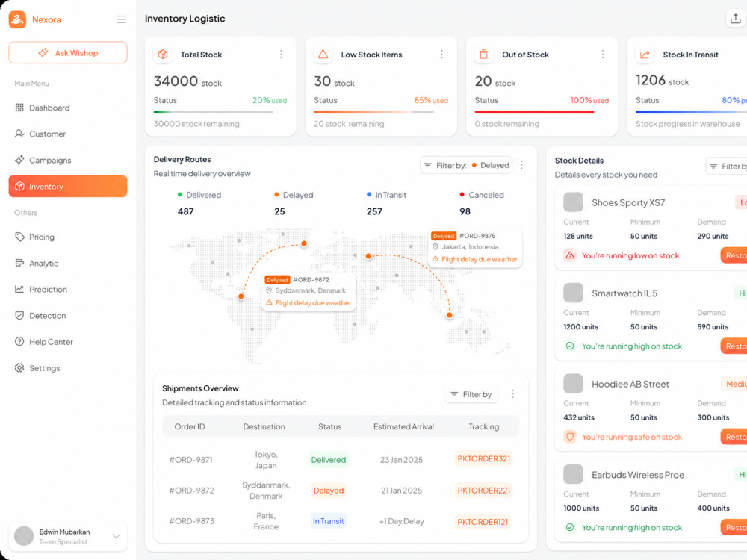Click order ID #ORD-9871
Viewport: 747px width, 560px height.
coord(190,460)
